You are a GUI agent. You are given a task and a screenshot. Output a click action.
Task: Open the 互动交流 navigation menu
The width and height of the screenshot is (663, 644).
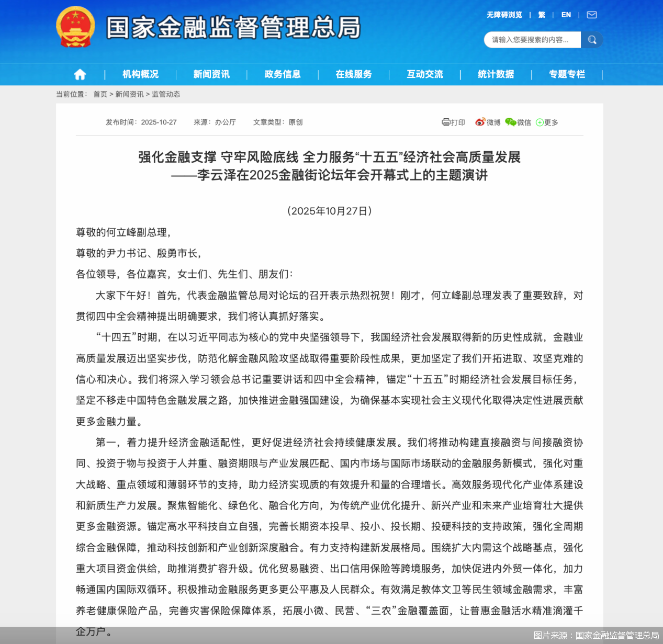coord(424,74)
